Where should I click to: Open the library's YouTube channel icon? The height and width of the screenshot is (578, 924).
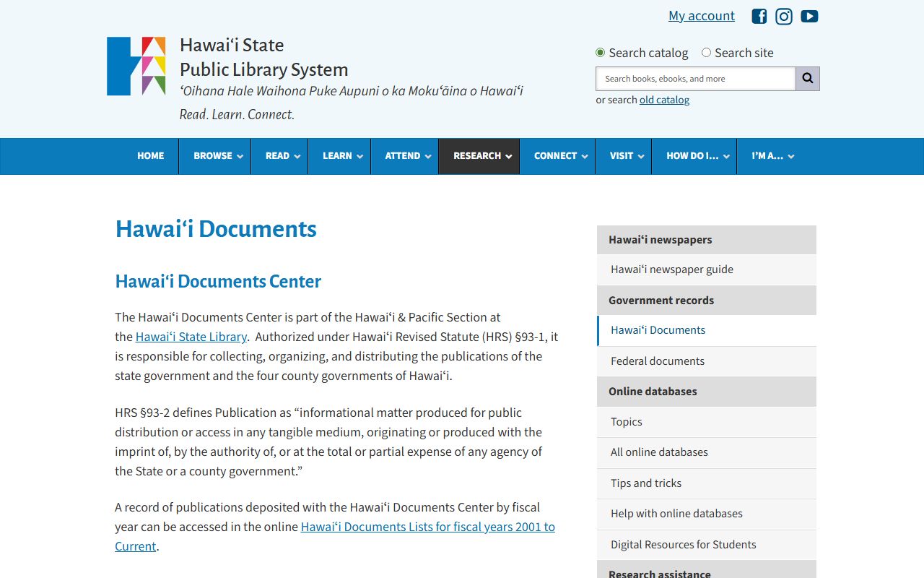(809, 16)
